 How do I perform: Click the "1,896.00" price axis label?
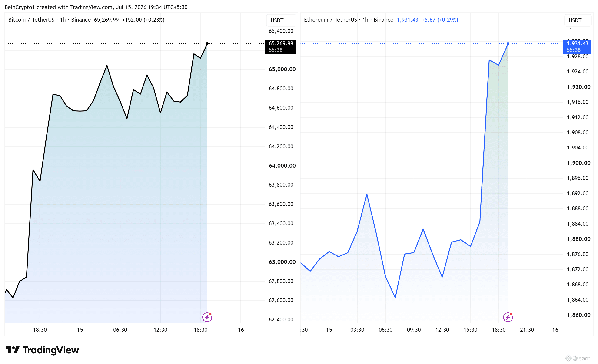(578, 178)
